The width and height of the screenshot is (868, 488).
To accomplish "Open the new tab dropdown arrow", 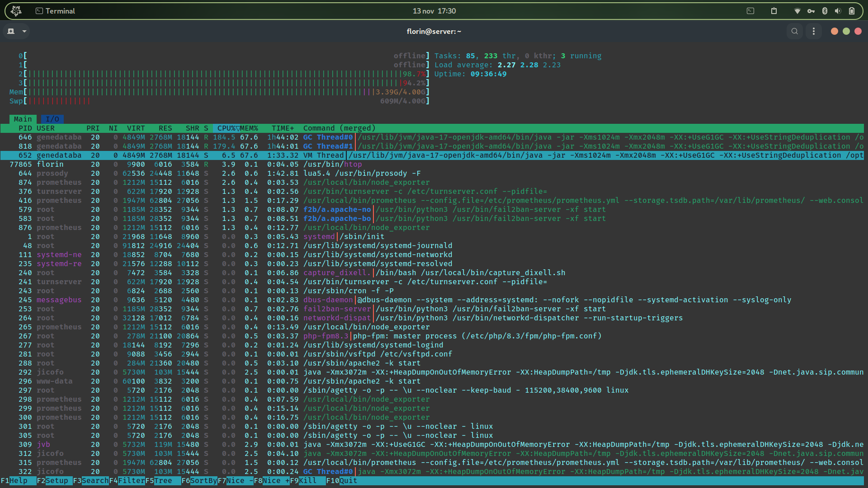I will pos(24,31).
